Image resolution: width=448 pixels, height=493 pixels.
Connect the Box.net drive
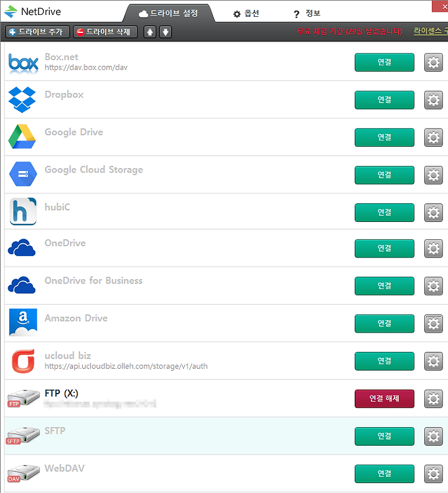pos(384,62)
